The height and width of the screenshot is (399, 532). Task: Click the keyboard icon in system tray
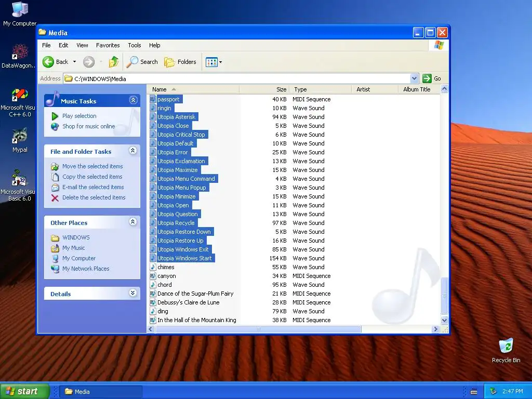[474, 392]
